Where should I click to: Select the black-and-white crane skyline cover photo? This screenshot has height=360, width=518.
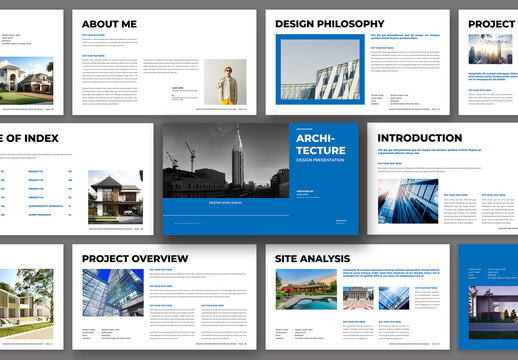226,161
